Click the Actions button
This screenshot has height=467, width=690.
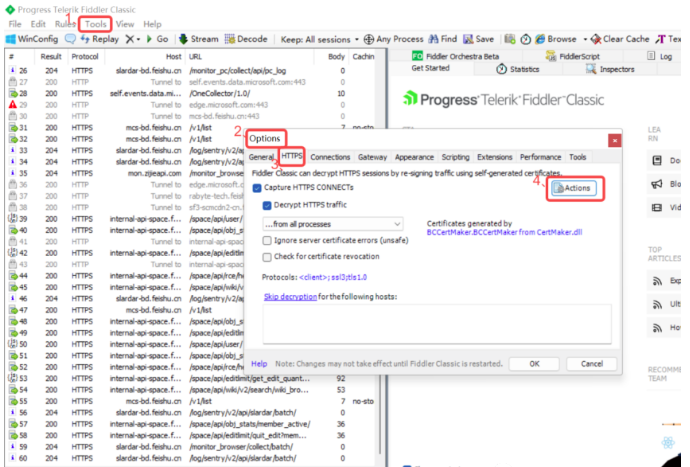click(574, 188)
